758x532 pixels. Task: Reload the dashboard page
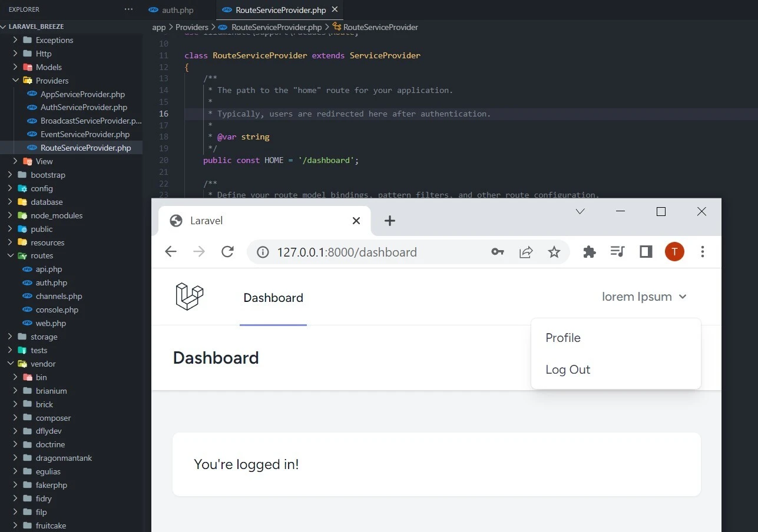[x=227, y=251]
